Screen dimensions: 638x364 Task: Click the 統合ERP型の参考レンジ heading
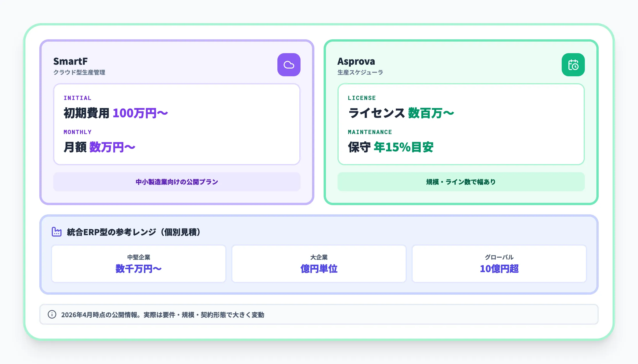[134, 232]
